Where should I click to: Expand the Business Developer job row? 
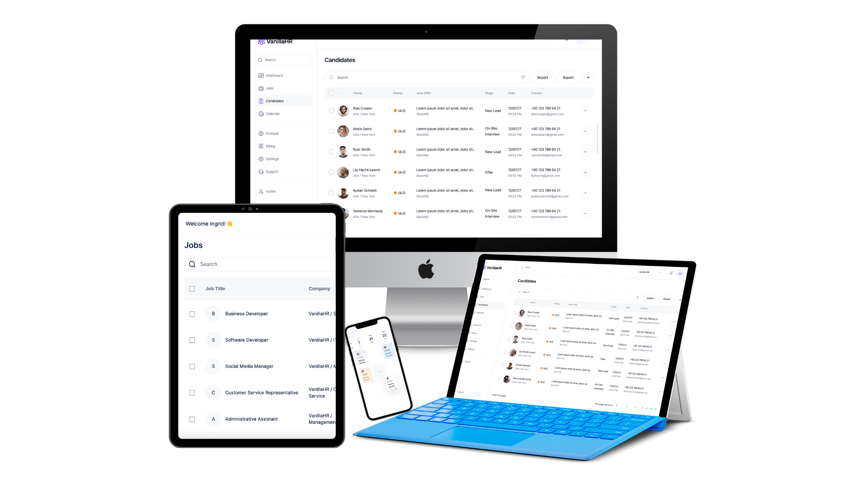point(247,314)
